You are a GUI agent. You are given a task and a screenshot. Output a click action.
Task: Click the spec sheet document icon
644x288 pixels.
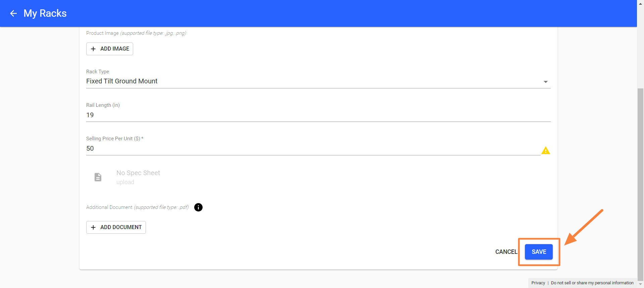(98, 177)
